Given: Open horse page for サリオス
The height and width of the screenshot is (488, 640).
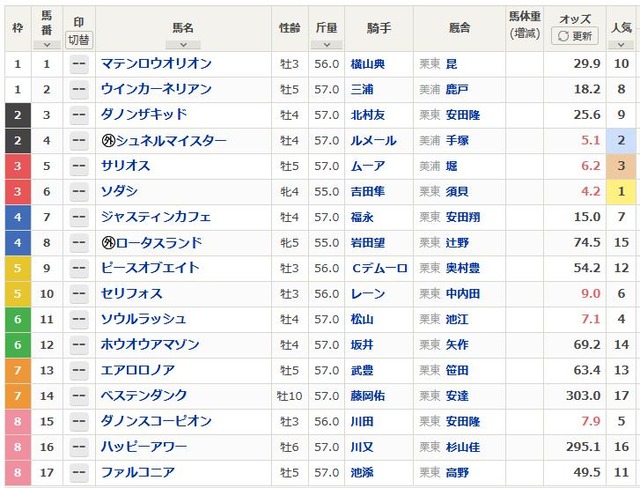Looking at the screenshot, I should 126,166.
